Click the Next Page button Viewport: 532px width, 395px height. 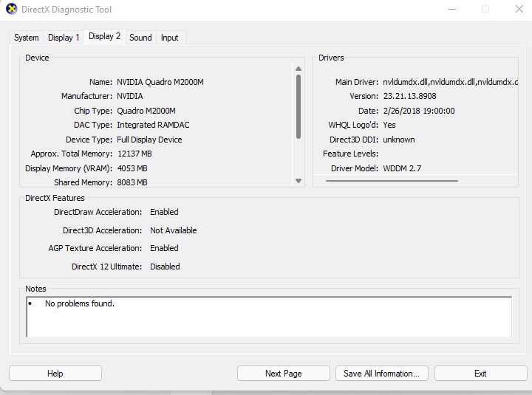click(x=284, y=374)
